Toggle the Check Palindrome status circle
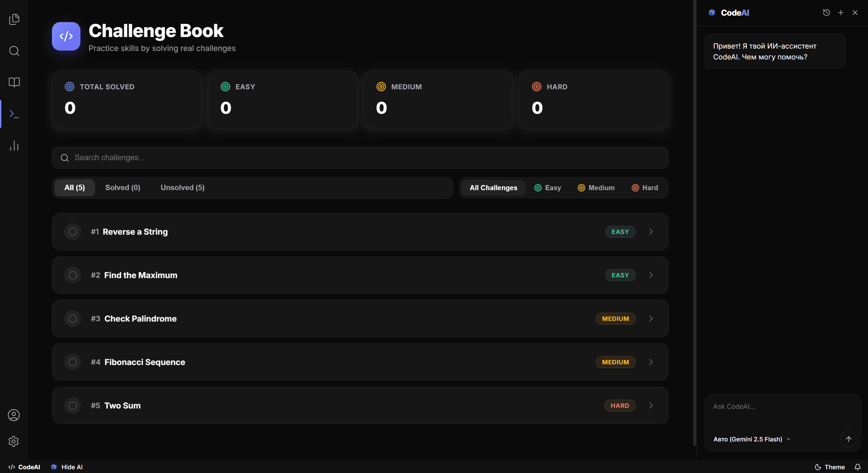The height and width of the screenshot is (473, 868). coord(73,319)
